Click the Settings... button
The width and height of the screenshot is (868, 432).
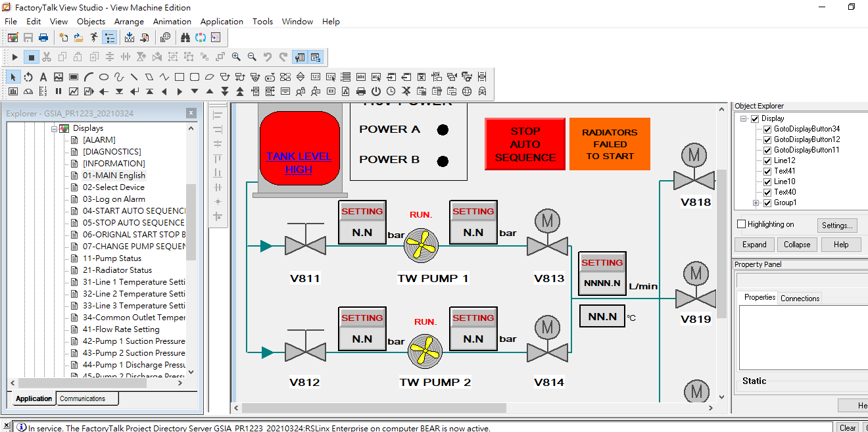tap(837, 225)
